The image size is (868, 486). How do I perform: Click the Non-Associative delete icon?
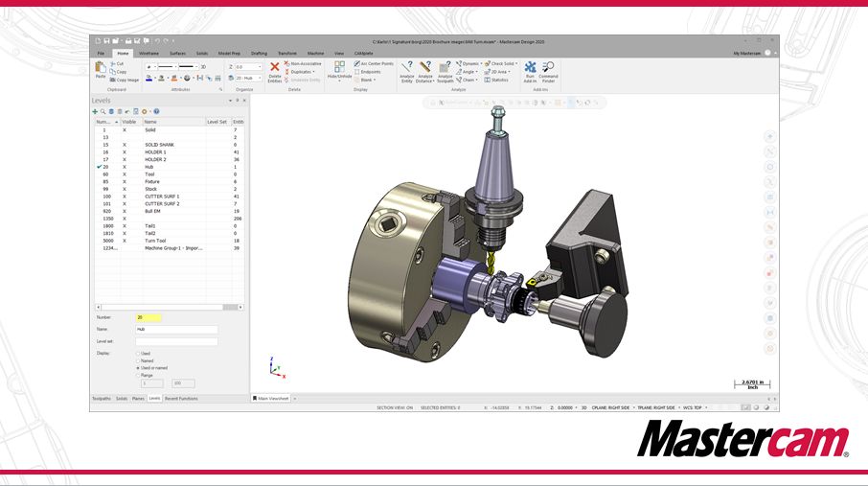[x=286, y=63]
